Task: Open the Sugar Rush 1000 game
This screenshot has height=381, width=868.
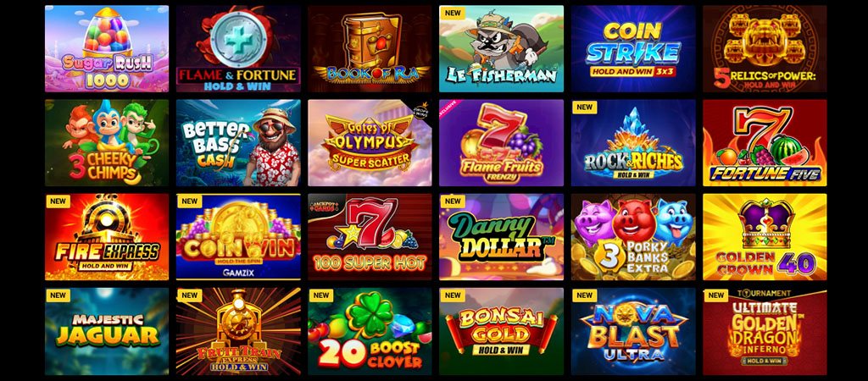Action: pos(107,48)
